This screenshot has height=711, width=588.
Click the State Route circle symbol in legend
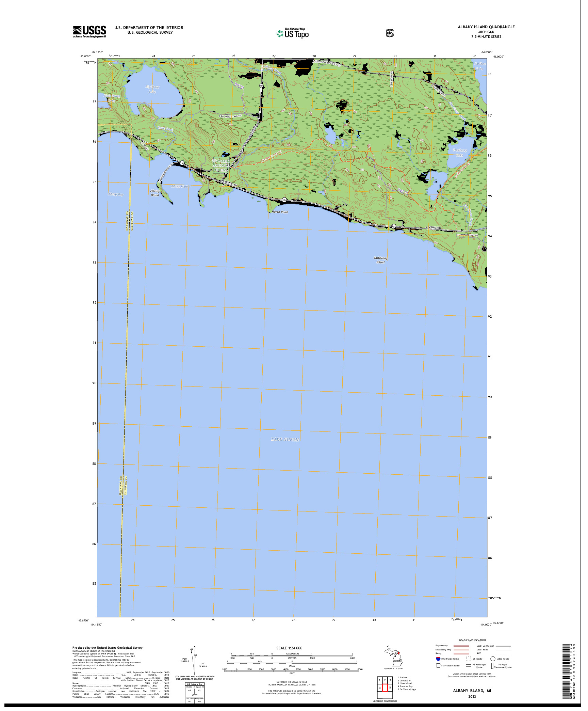click(x=493, y=659)
